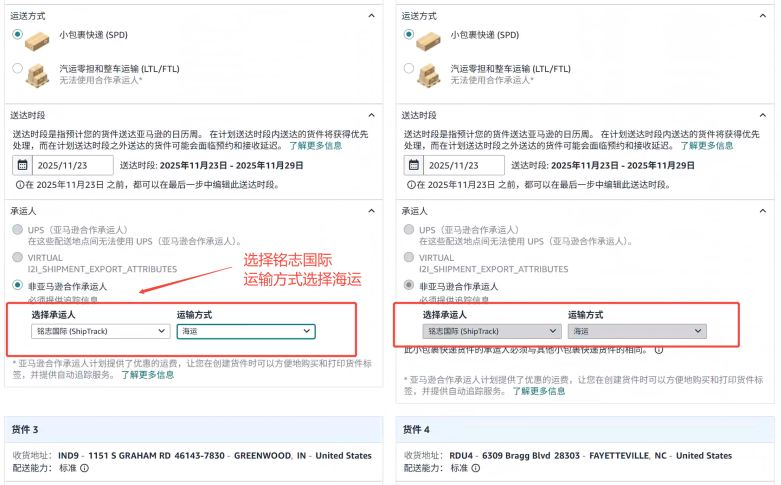
Task: Collapse 送达时段 section in left panel
Action: [x=372, y=115]
